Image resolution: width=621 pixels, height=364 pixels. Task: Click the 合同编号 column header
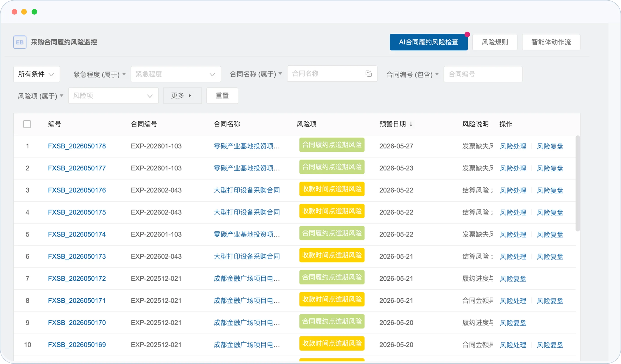point(144,124)
